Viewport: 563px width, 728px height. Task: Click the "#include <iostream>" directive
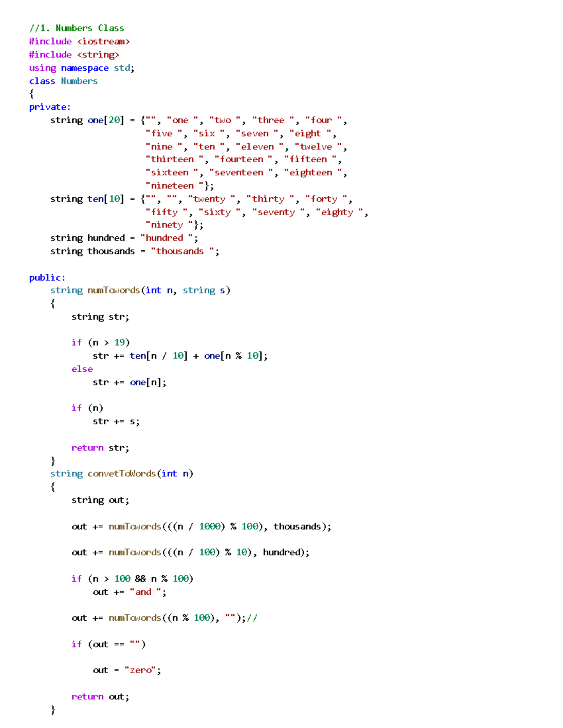coord(79,41)
